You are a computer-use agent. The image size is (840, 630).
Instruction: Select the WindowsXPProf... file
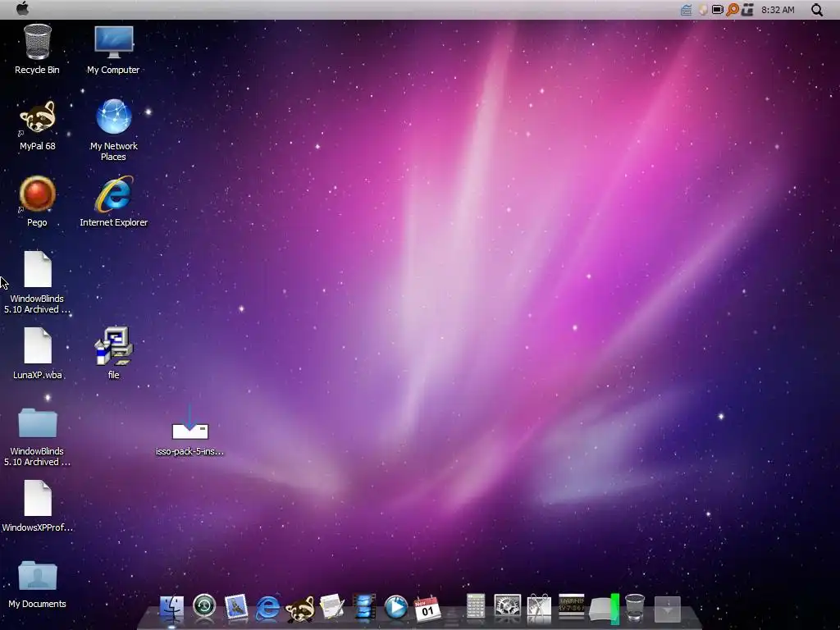pyautogui.click(x=37, y=506)
